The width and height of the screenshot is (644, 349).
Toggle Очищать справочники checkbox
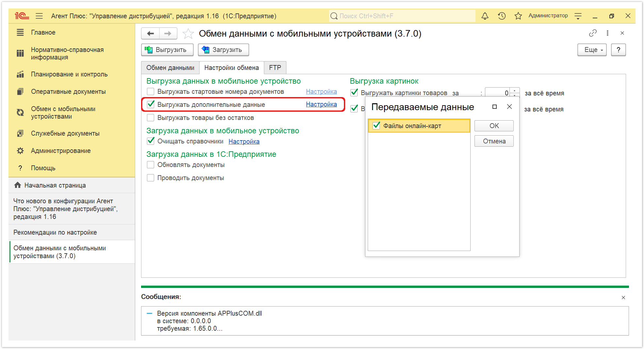click(151, 141)
